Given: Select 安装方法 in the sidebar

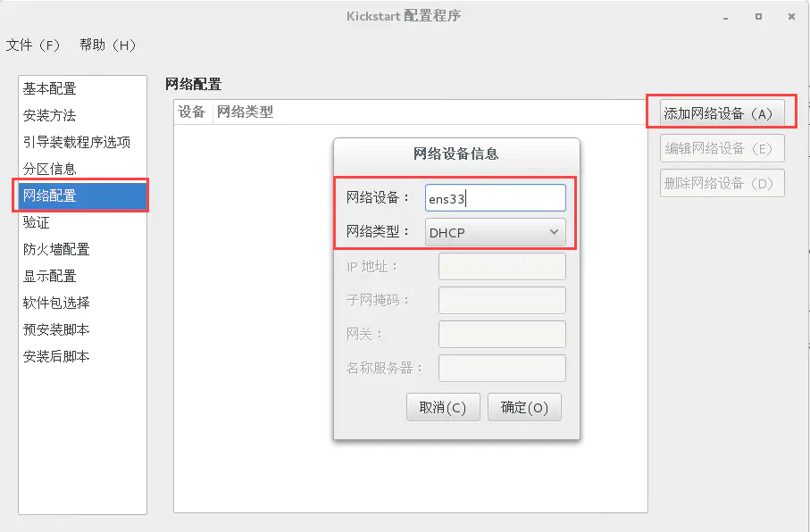Looking at the screenshot, I should (83, 115).
